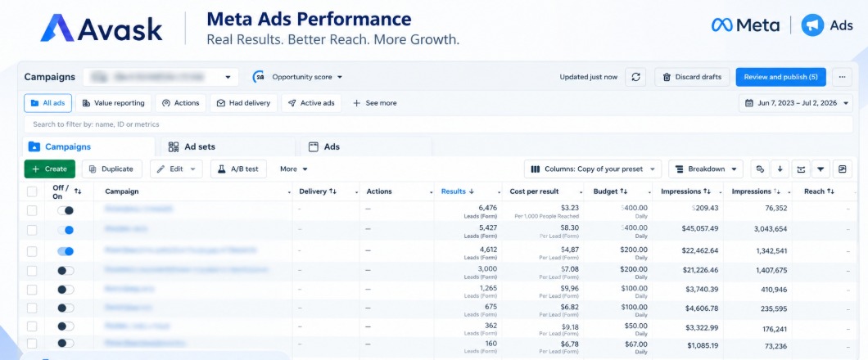The image size is (868, 360).
Task: Click the Results column descending sort arrow
Action: 472,191
